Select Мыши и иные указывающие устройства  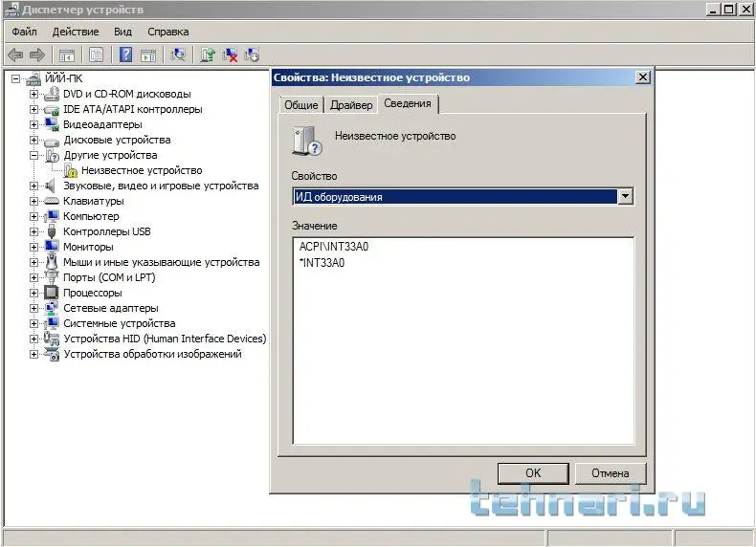[x=162, y=262]
